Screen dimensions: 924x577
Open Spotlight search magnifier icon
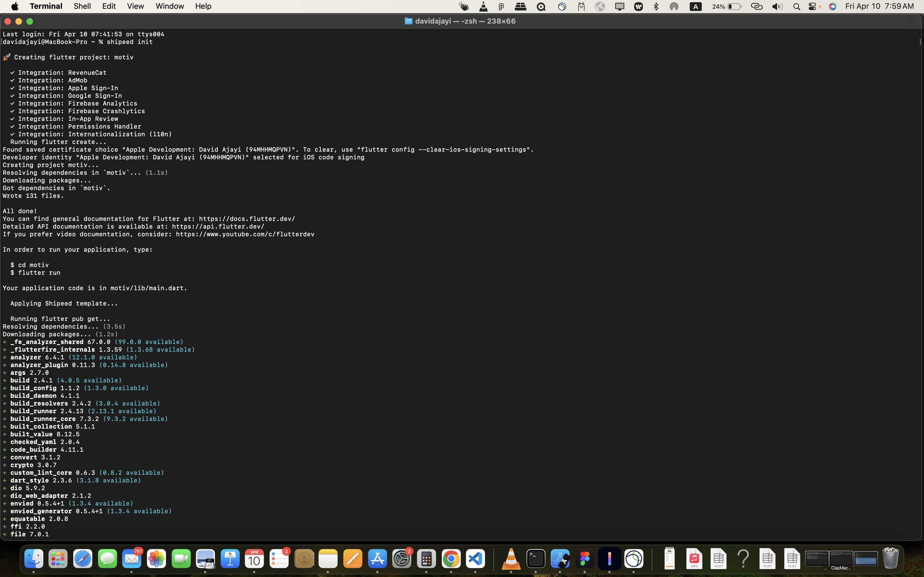pyautogui.click(x=796, y=7)
